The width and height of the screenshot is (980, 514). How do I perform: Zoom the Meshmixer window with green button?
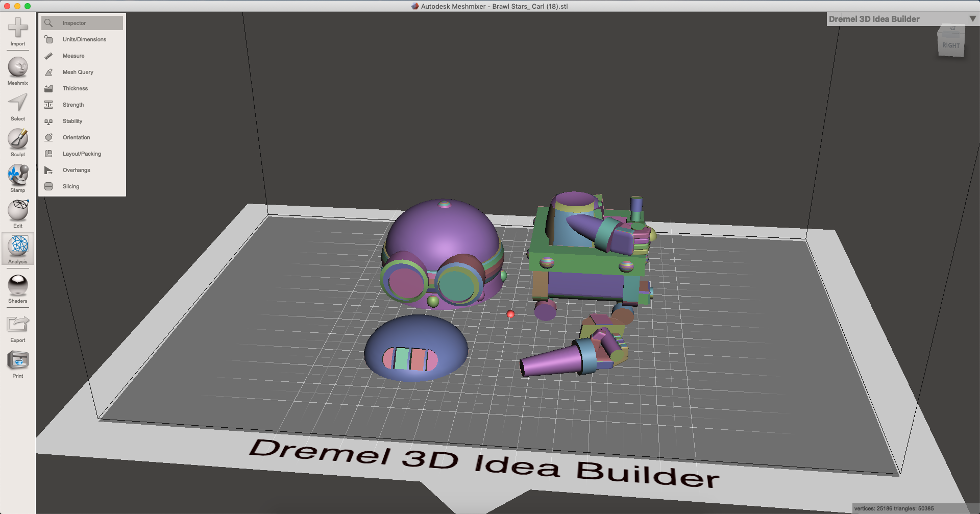pyautogui.click(x=28, y=6)
